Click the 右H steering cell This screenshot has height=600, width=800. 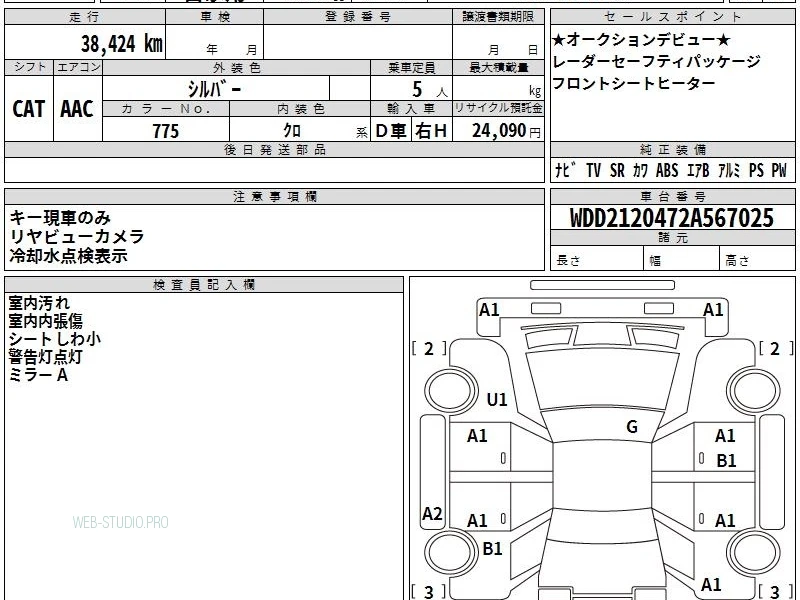pyautogui.click(x=431, y=131)
